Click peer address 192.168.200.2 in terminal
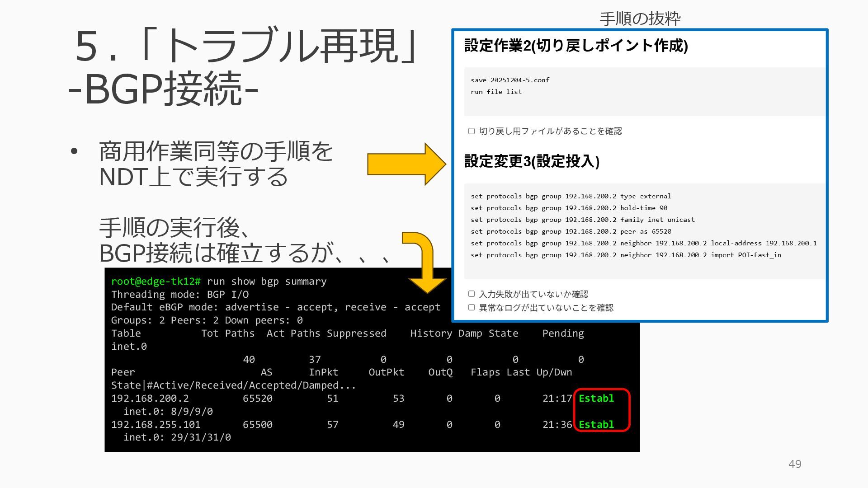 tap(150, 399)
